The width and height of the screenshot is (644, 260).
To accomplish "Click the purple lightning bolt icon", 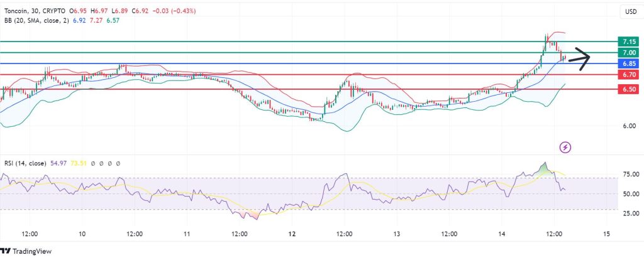I will (565, 147).
